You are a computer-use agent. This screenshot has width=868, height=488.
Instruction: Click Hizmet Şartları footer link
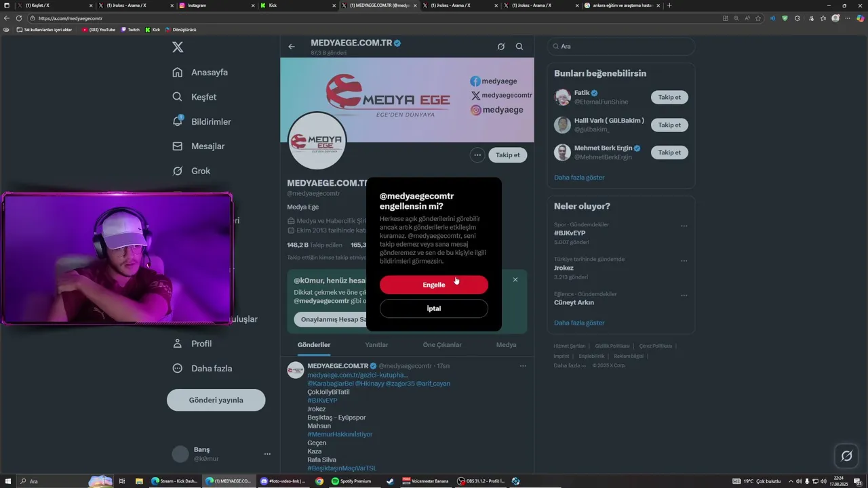569,346
